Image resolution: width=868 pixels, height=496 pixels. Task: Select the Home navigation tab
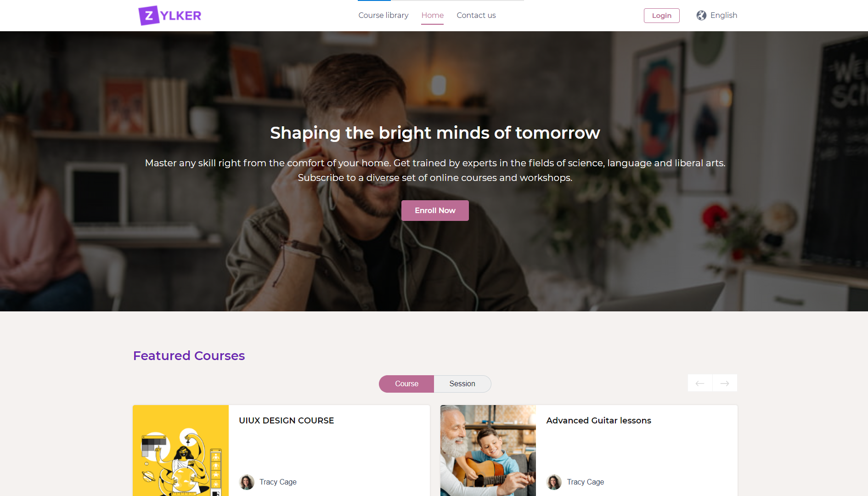433,16
